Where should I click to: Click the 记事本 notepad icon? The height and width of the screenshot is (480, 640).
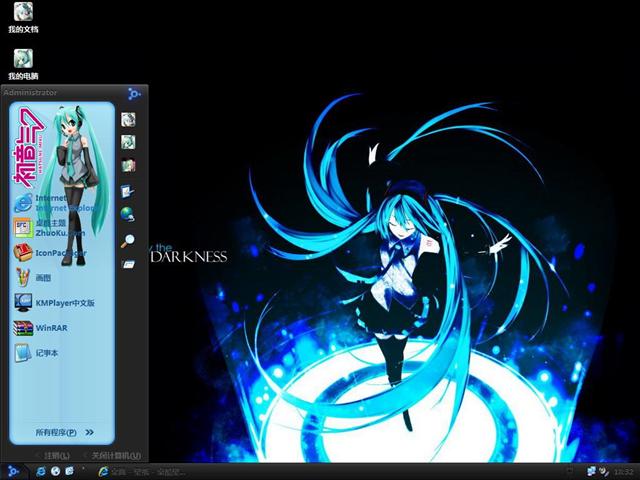[x=23, y=353]
